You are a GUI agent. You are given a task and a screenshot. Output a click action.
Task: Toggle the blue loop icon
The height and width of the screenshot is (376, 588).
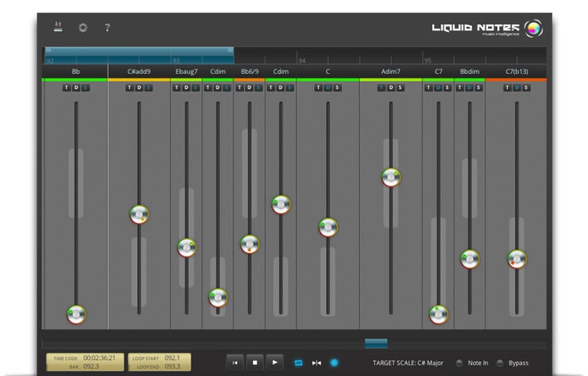point(299,363)
